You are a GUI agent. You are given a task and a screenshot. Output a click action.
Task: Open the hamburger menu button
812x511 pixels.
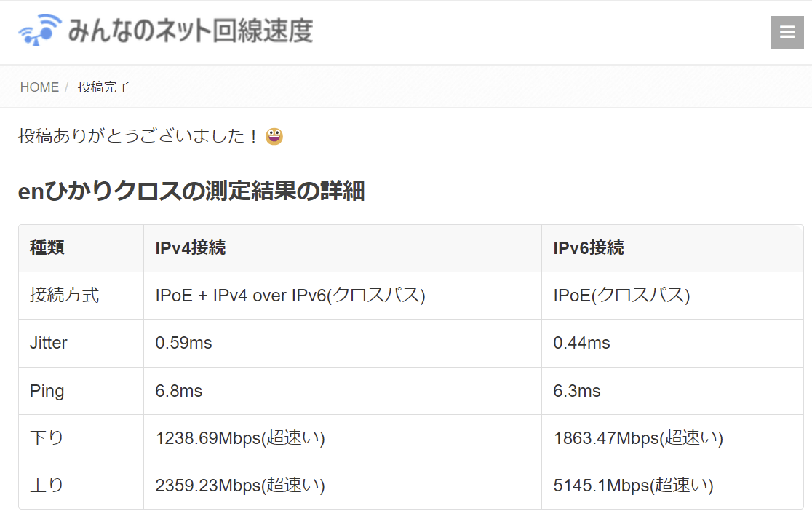coord(787,32)
